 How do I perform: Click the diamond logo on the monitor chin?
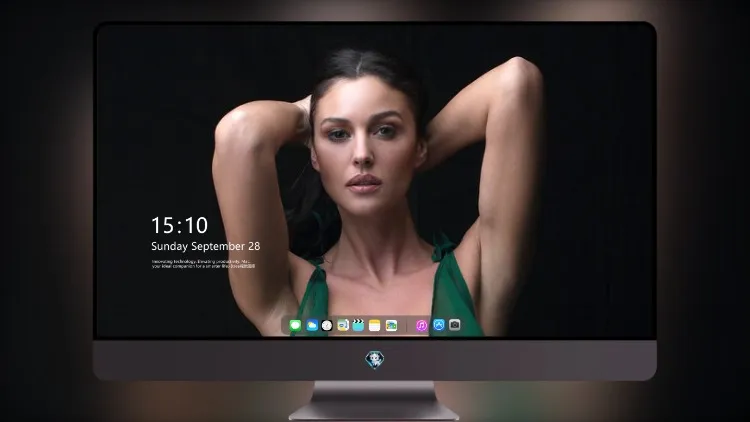pyautogui.click(x=375, y=360)
